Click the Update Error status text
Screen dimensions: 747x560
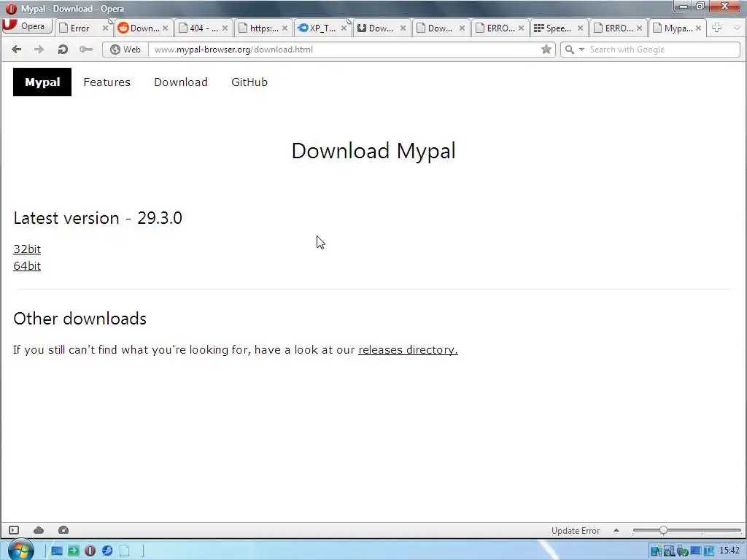(x=576, y=531)
